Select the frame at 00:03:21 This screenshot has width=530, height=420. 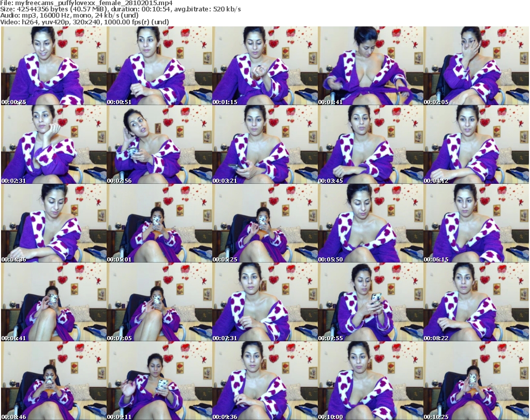click(x=265, y=144)
